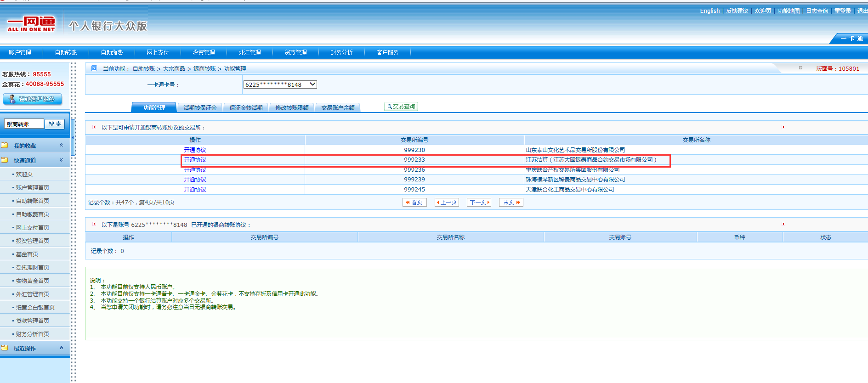Open the 财务分析 menu
Viewport: 868px width, 383px height.
tap(341, 52)
